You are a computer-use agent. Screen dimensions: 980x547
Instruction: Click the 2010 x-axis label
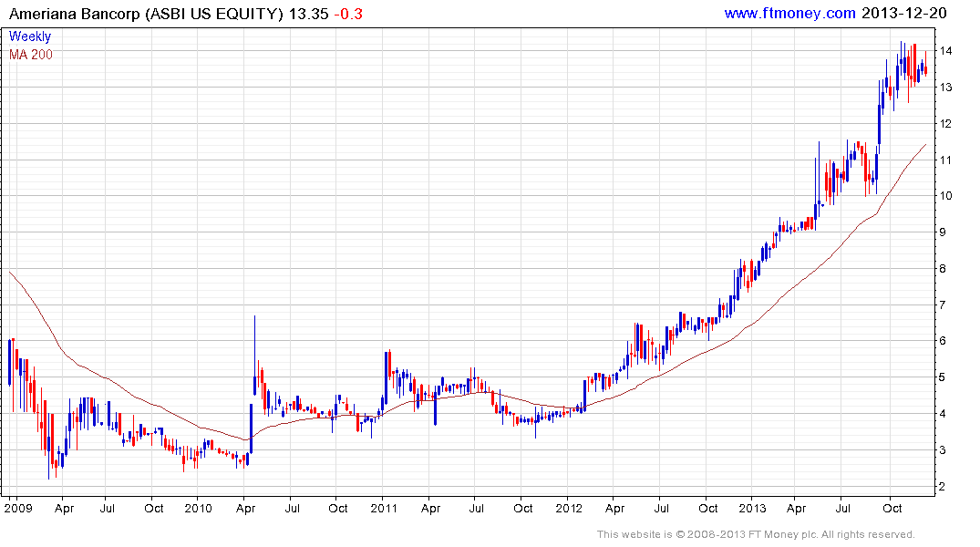pos(198,508)
